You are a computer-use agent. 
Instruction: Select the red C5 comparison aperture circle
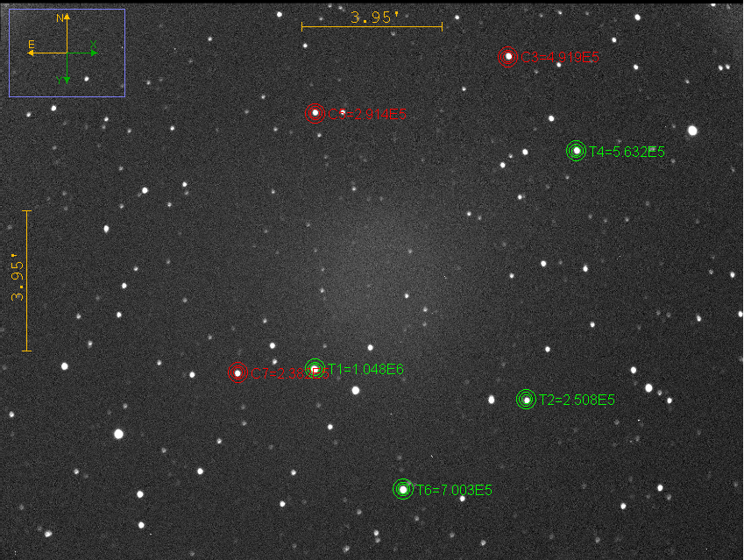(315, 112)
